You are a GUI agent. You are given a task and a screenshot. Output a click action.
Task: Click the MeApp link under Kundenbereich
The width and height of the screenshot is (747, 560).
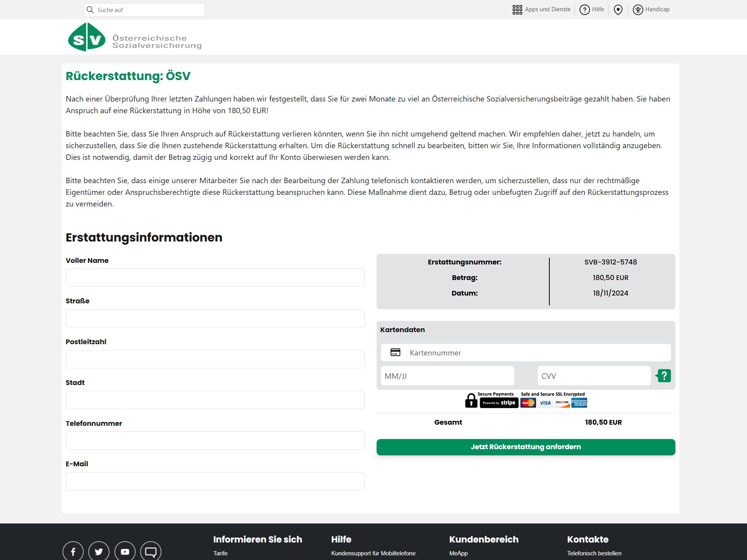pyautogui.click(x=458, y=553)
